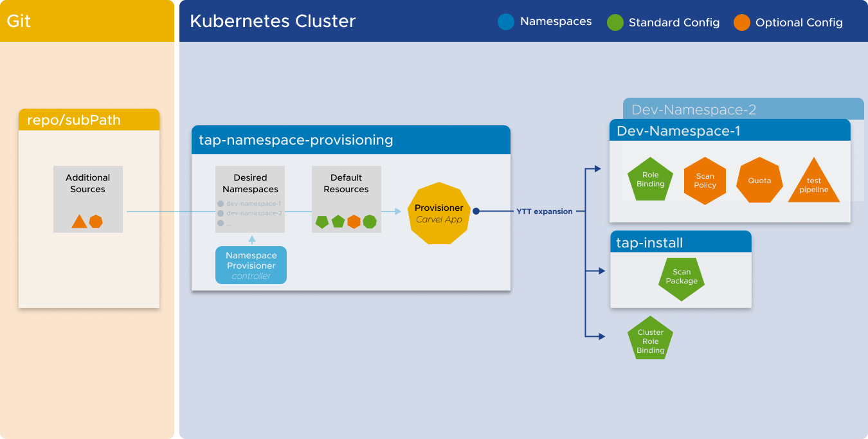Click the '...' entry under Desired Namespaces

coord(224,223)
